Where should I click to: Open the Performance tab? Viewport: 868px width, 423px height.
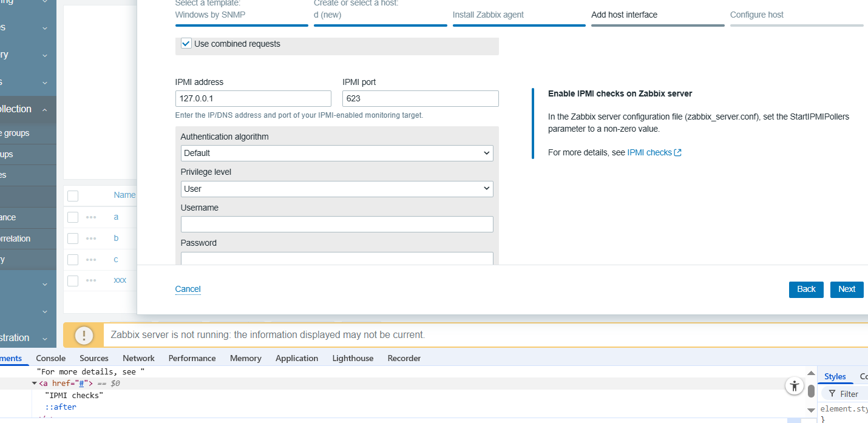point(192,358)
